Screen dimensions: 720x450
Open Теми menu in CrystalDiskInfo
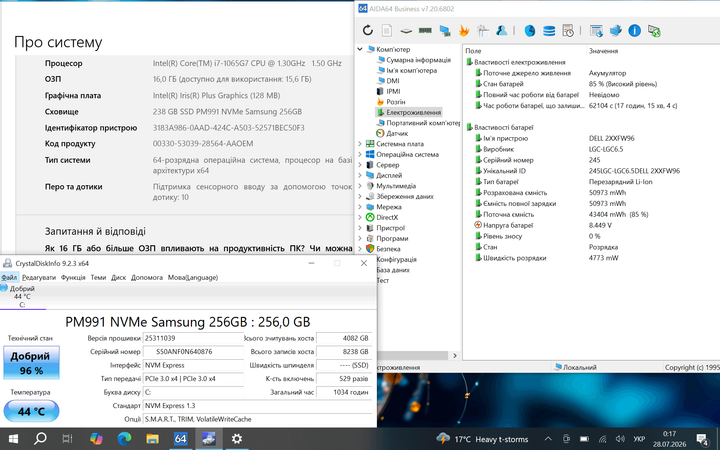point(98,277)
